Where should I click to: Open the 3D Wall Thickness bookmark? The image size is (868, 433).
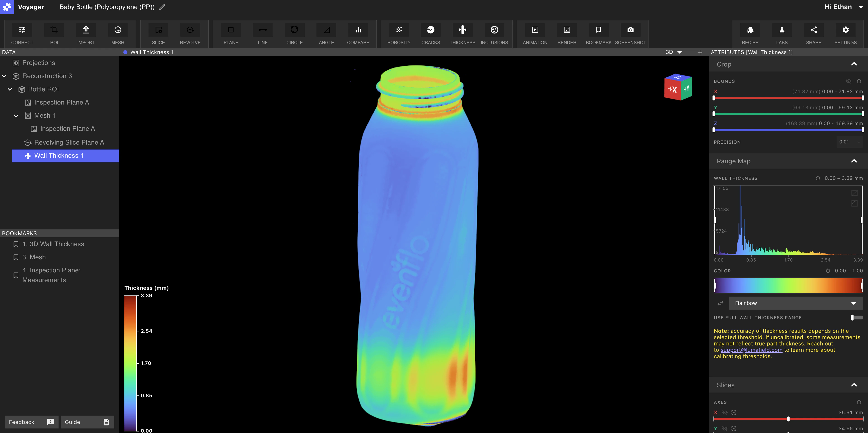pyautogui.click(x=53, y=244)
